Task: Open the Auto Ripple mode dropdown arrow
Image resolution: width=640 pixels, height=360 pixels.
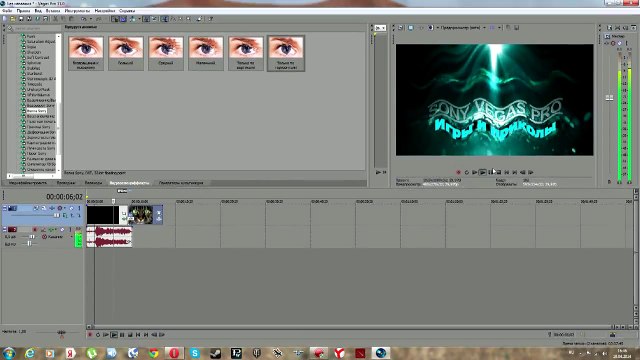Action: pyautogui.click(x=140, y=19)
